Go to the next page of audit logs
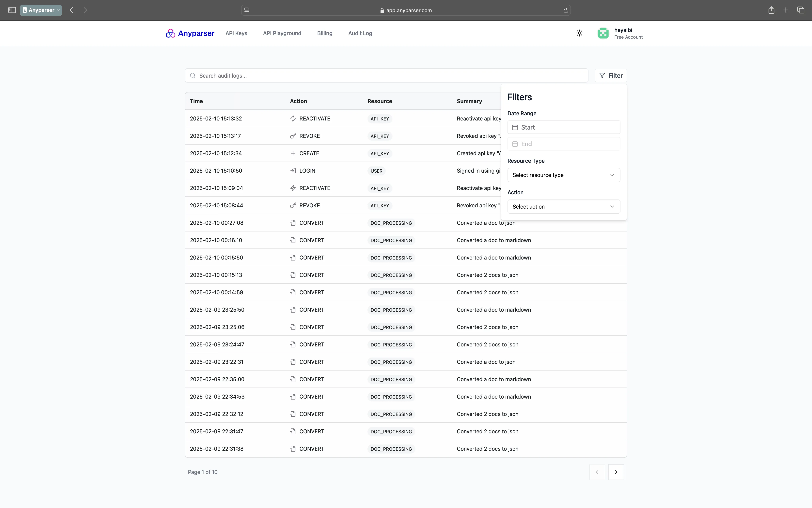Viewport: 812px width, 508px height. (616, 472)
